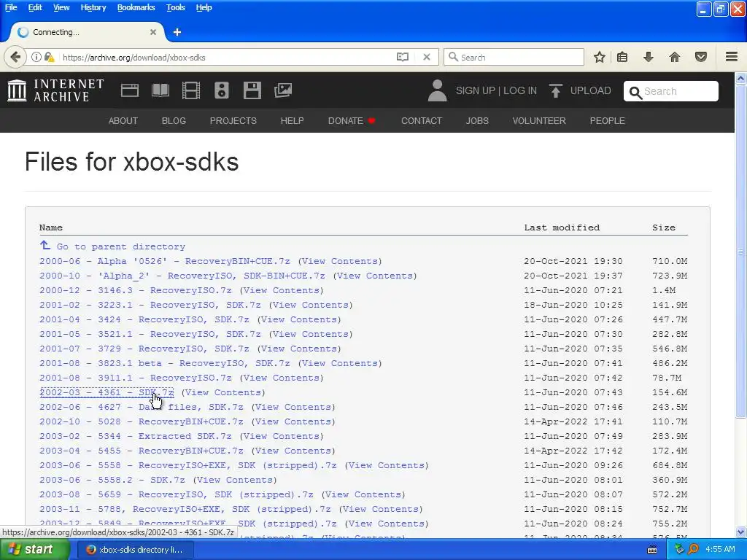Click the Pocket save icon
Screen dimensions: 747x560
point(701,57)
